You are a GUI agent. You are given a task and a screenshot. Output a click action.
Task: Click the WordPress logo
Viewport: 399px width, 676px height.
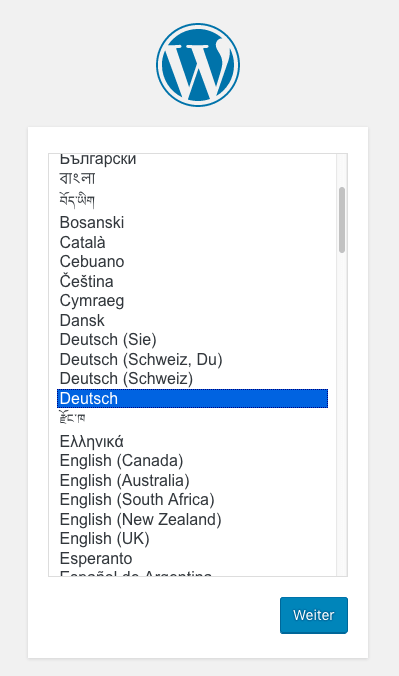tap(198, 65)
